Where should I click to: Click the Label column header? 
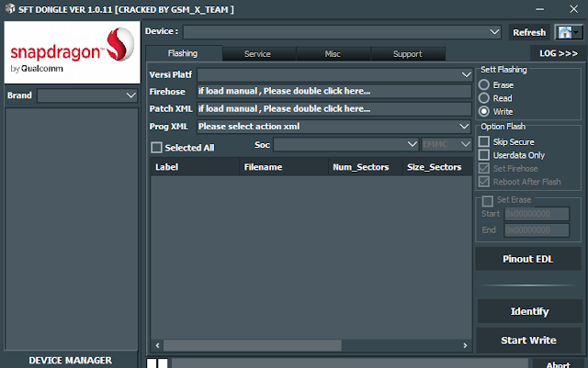point(195,167)
